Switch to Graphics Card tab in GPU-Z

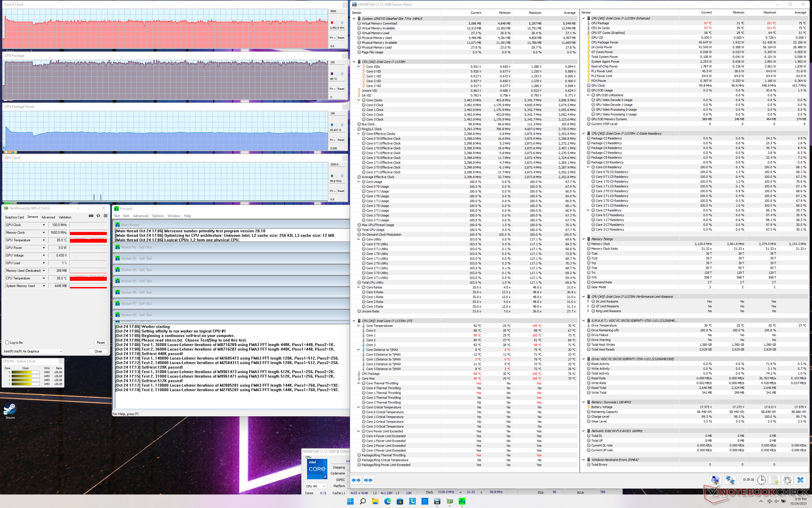(x=14, y=217)
